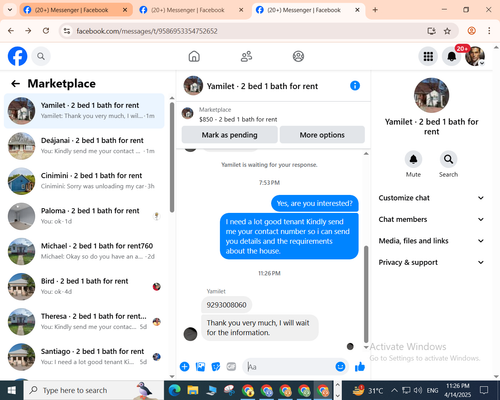This screenshot has width=500, height=400.
Task: Click Mark as pending button
Action: click(229, 135)
